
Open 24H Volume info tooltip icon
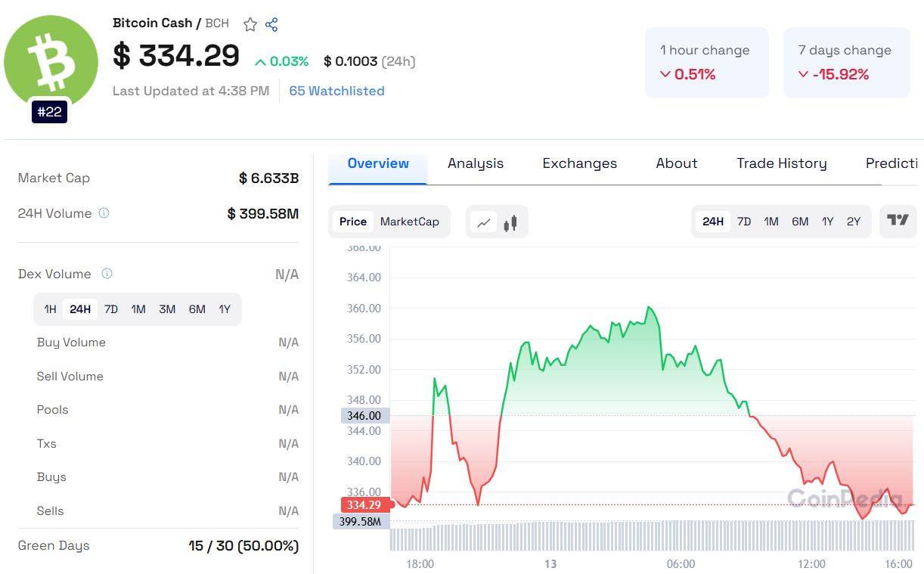point(104,213)
